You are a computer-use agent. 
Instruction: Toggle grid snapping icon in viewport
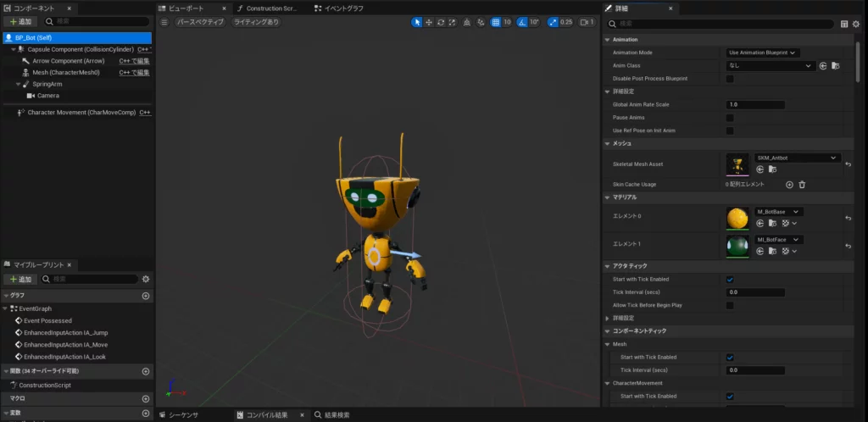497,22
